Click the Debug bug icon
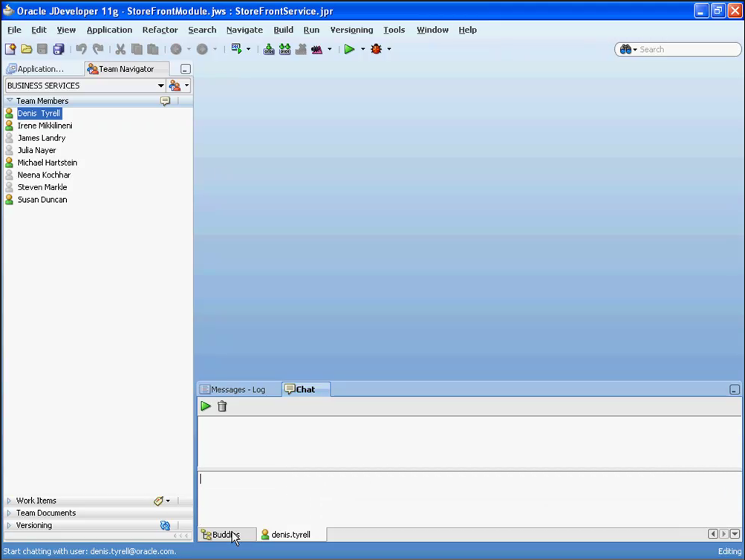Screen dimensions: 745x560 (x=377, y=49)
